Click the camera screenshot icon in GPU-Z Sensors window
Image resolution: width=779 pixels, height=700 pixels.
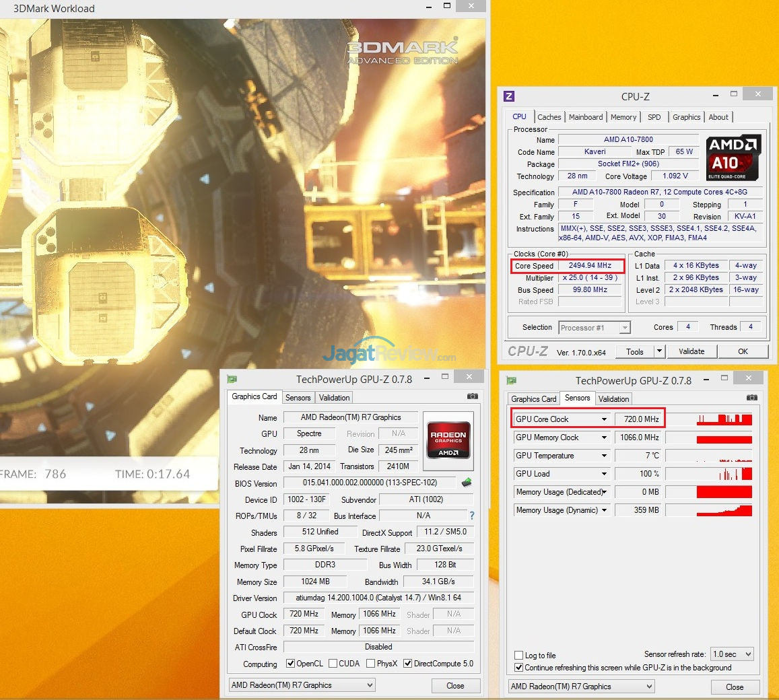click(x=751, y=398)
